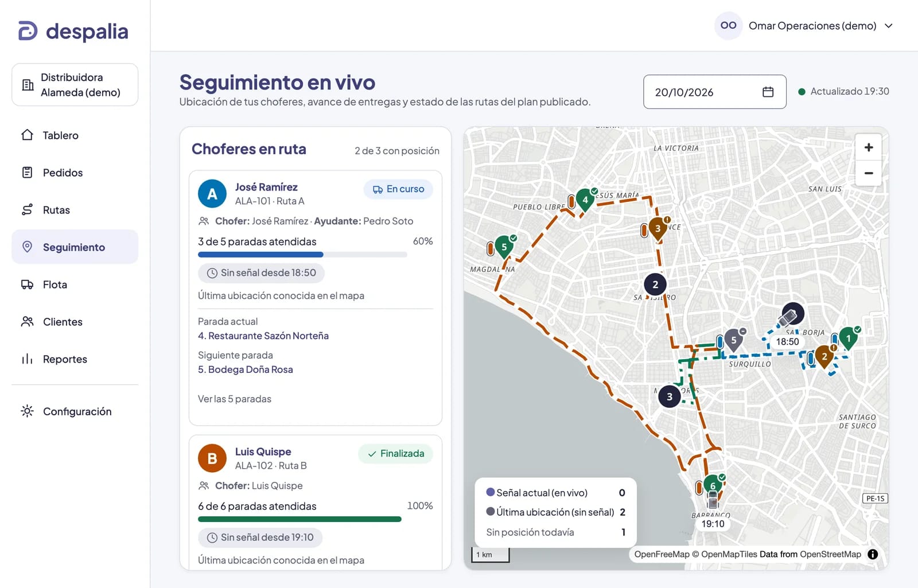Click José Ramírez's route A avatar
918x588 pixels.
(x=212, y=194)
